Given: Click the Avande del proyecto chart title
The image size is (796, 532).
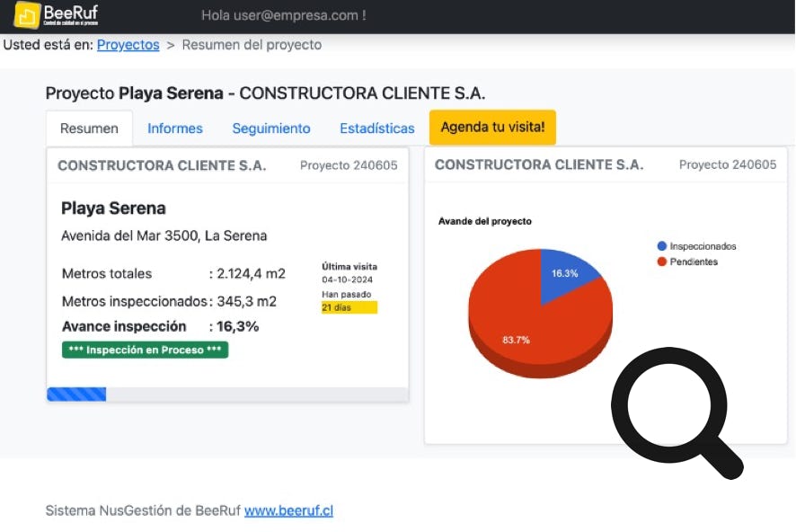Looking at the screenshot, I should [x=485, y=221].
